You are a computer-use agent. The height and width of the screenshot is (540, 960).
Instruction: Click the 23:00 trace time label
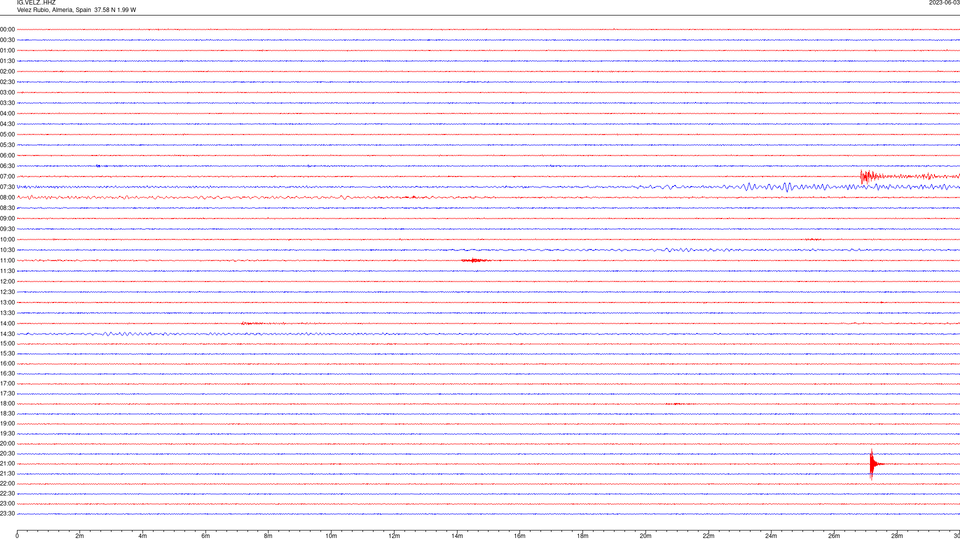pyautogui.click(x=7, y=504)
